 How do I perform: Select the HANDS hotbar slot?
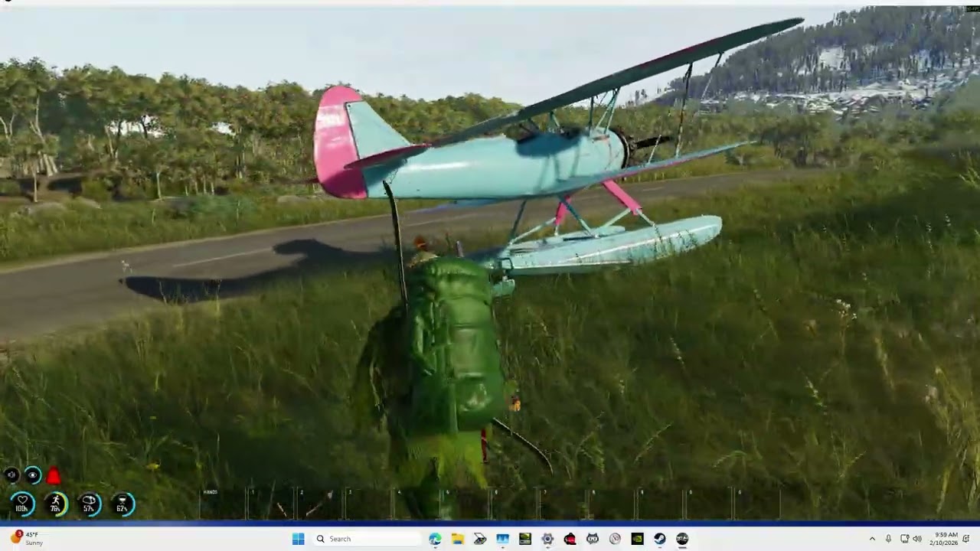[224, 503]
